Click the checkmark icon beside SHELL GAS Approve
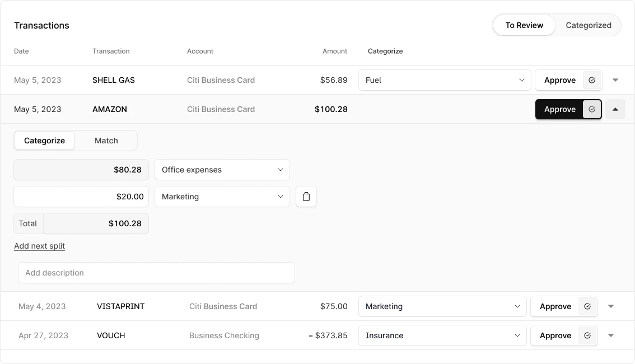Image resolution: width=635 pixels, height=364 pixels. coord(591,80)
